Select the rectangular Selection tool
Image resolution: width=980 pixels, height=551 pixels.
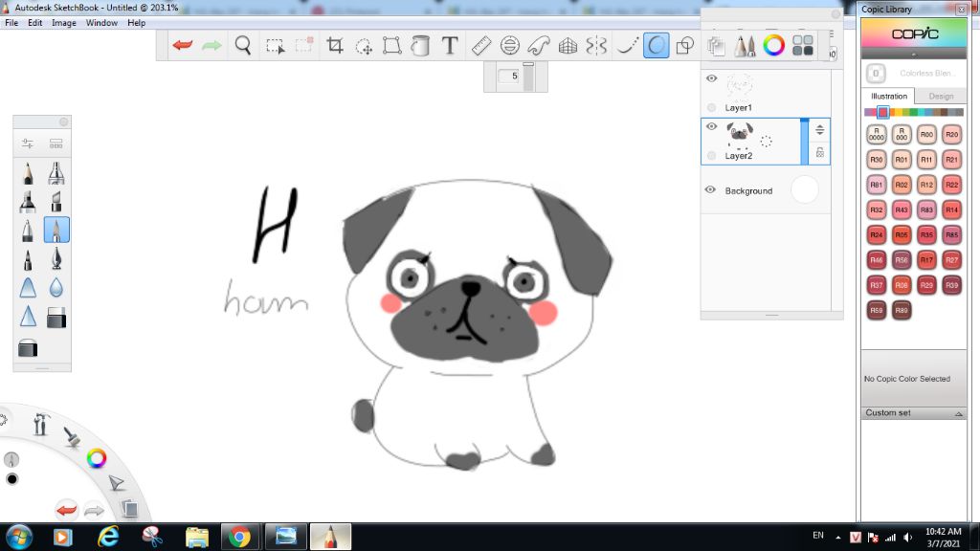(x=275, y=46)
